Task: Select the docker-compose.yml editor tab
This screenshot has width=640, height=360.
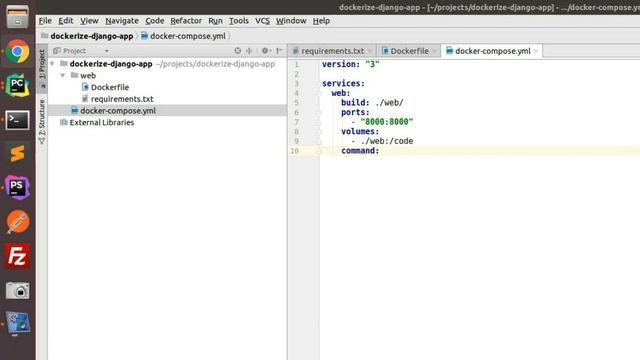Action: coord(492,51)
